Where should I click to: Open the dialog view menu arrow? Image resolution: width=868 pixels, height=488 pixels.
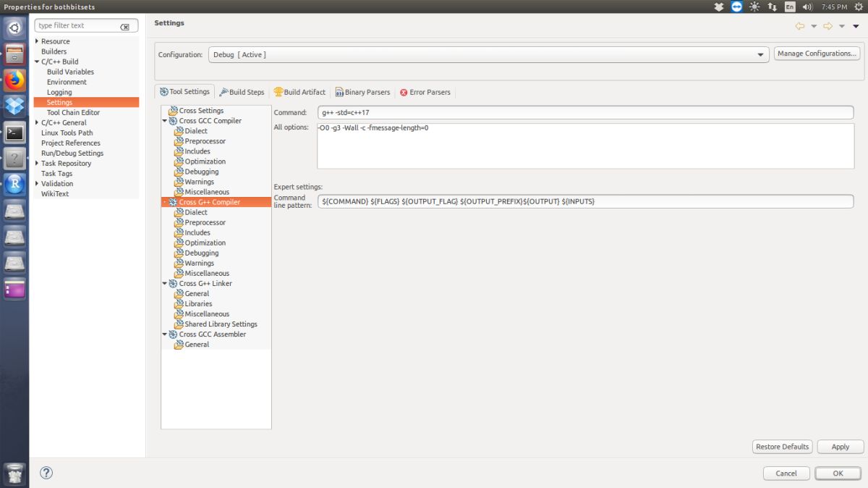856,26
